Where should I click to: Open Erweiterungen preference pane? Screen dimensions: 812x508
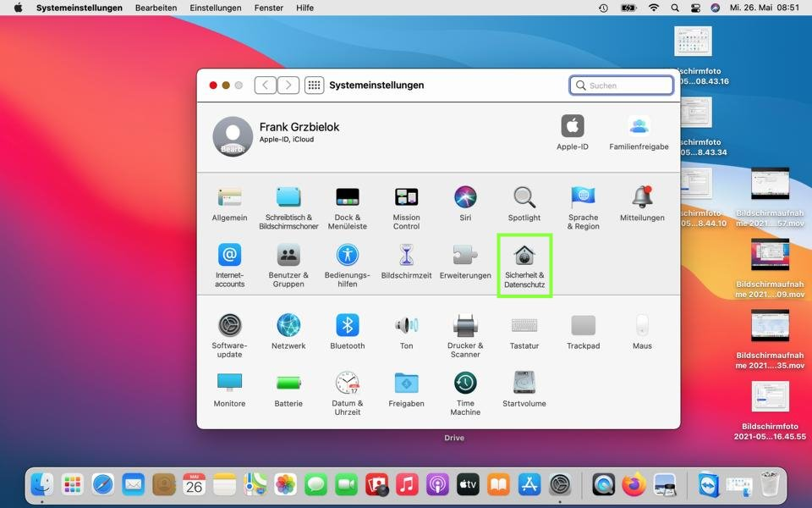(x=465, y=262)
